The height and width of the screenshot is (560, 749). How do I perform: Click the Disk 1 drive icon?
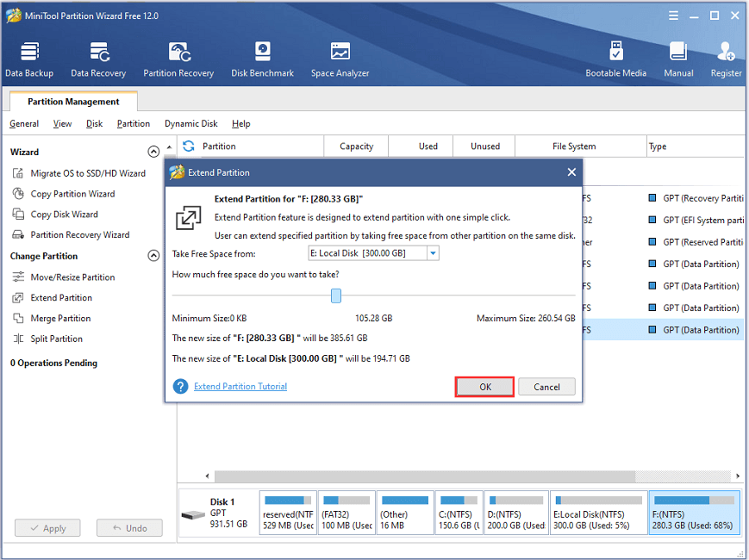pyautogui.click(x=193, y=515)
